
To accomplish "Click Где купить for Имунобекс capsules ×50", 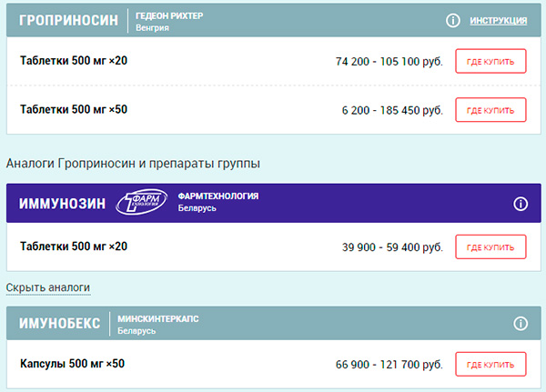I will (x=490, y=365).
